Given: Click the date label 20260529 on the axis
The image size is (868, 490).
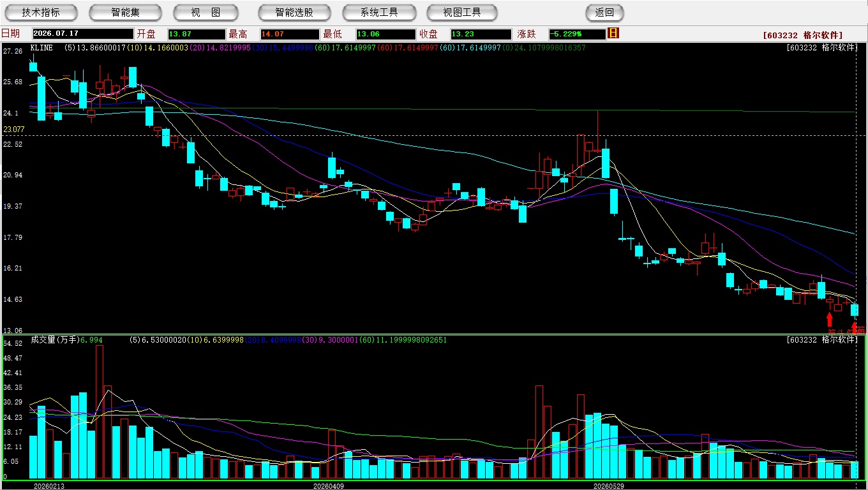Looking at the screenshot, I should (x=608, y=486).
